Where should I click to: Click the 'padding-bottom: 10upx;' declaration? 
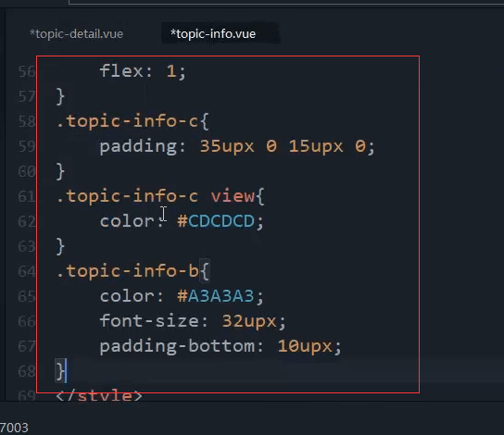tap(220, 347)
